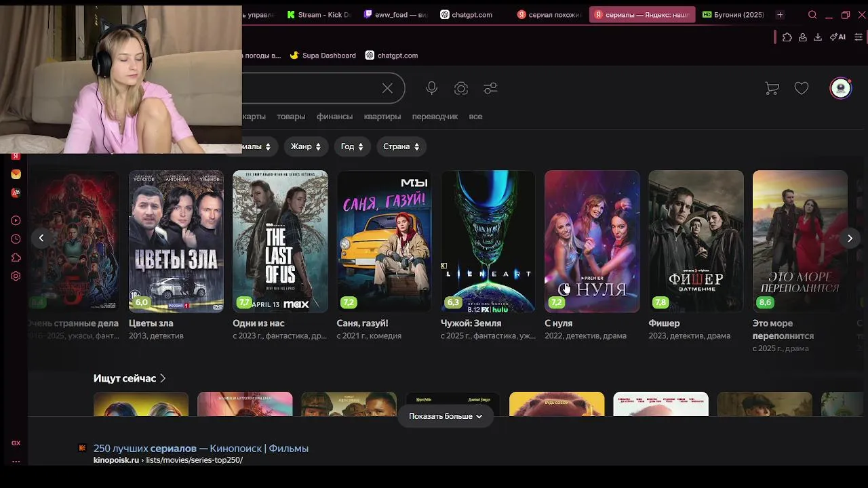Open Цветы зла poster
Image resolution: width=868 pixels, height=488 pixels.
click(x=176, y=241)
